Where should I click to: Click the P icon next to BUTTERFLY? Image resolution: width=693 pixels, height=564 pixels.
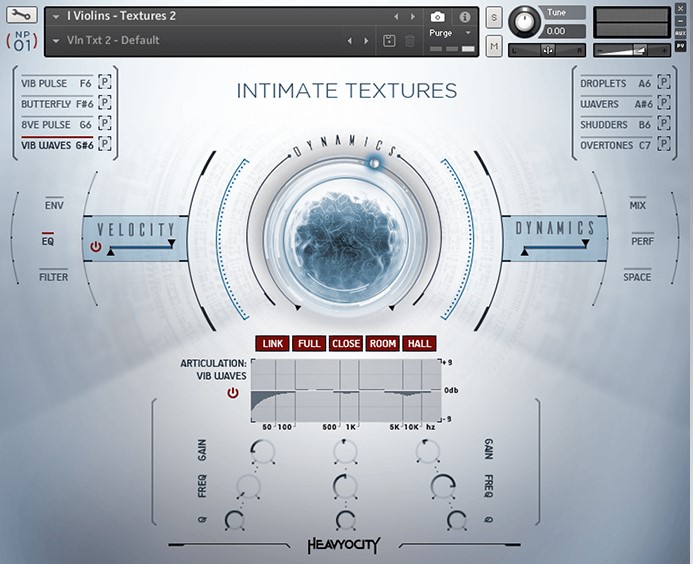pos(105,103)
